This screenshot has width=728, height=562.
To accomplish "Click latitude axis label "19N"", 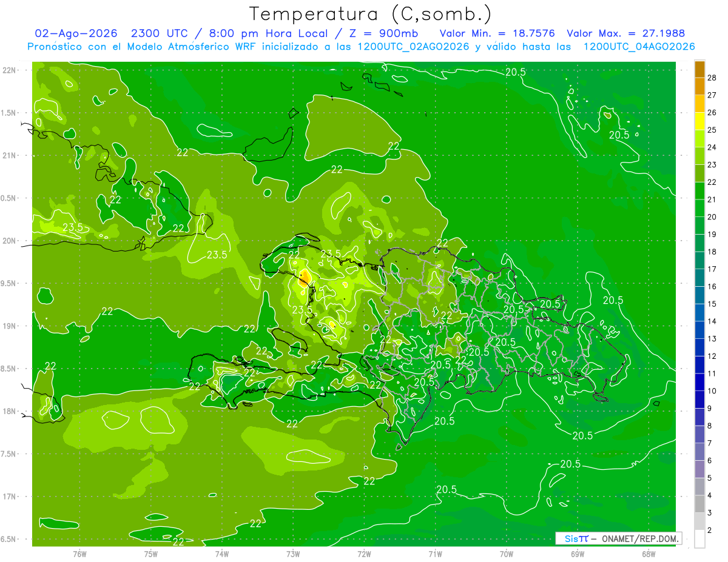I will pos(10,326).
